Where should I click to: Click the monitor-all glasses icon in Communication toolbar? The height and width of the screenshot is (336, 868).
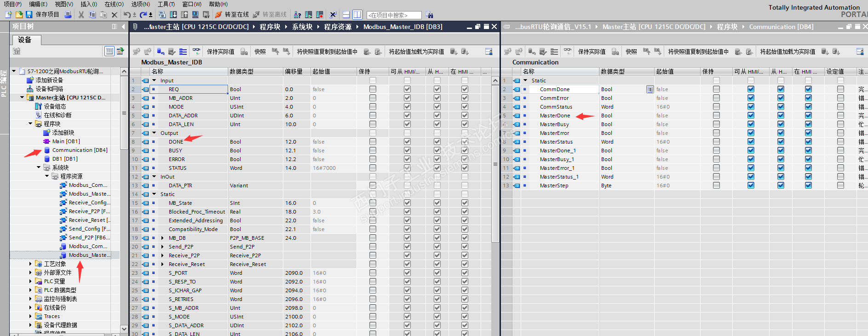(x=568, y=51)
